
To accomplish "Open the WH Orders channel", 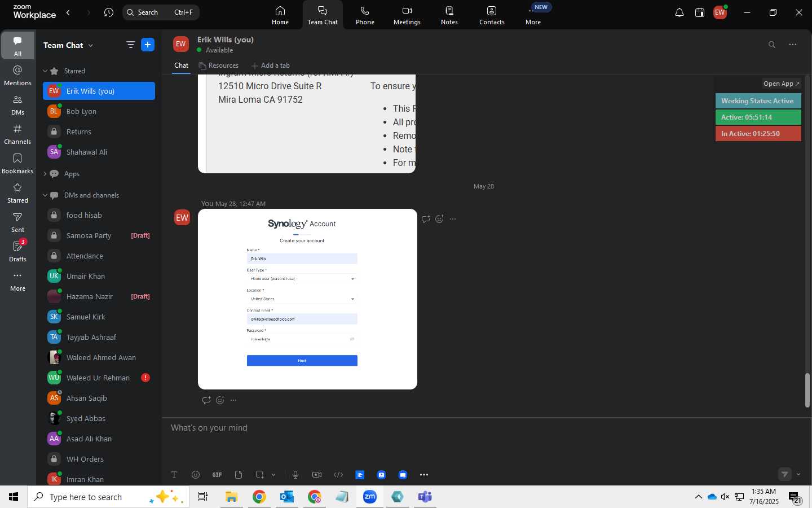I will [99, 459].
